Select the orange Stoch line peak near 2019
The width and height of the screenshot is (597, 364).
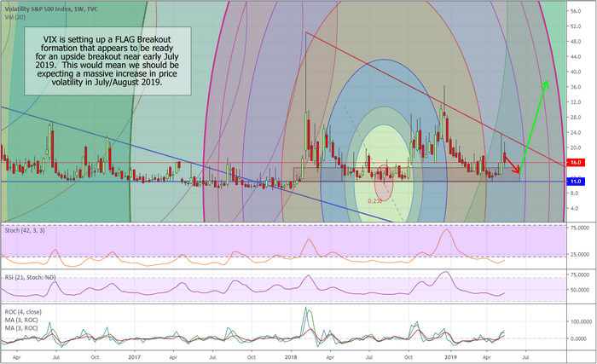pos(447,229)
